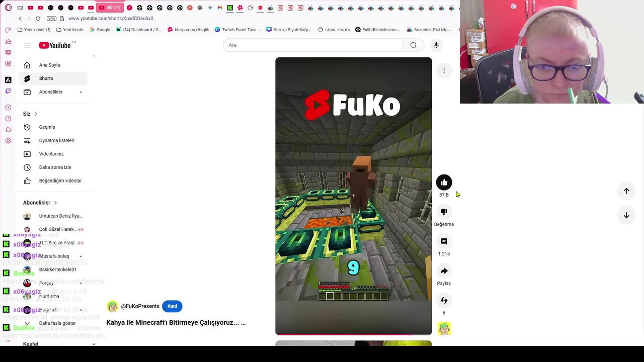The width and height of the screenshot is (644, 362).
Task: Open Opera sidebar extensions cube icon
Action: tap(8, 130)
